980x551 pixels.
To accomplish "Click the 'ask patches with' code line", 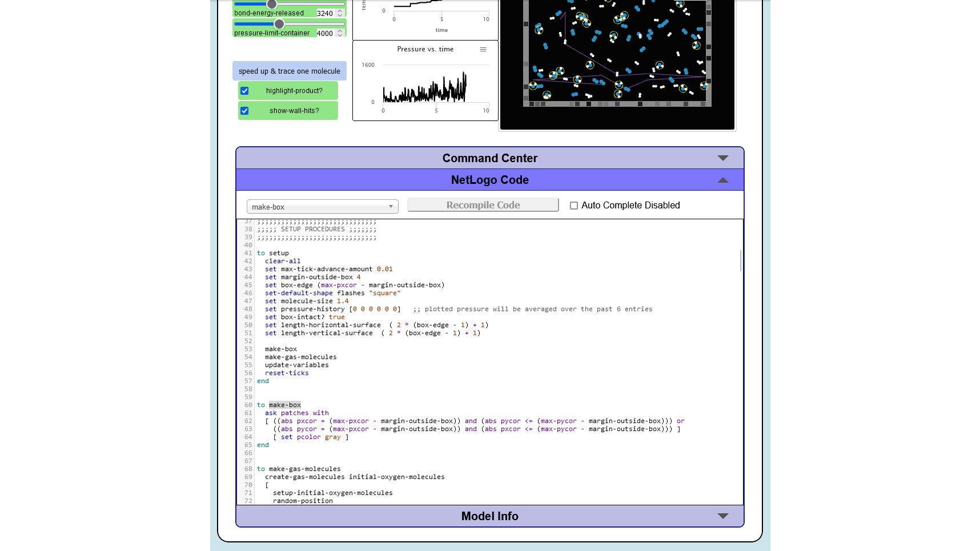I will click(x=297, y=413).
